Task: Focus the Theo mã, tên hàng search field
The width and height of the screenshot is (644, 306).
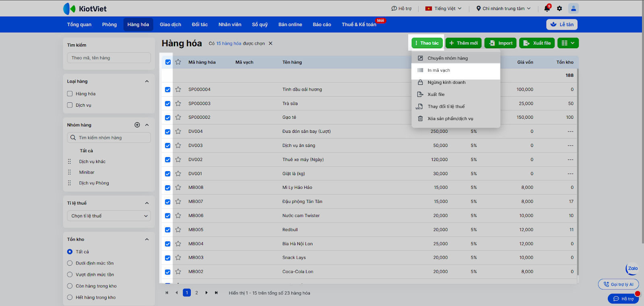Action: coord(109,58)
